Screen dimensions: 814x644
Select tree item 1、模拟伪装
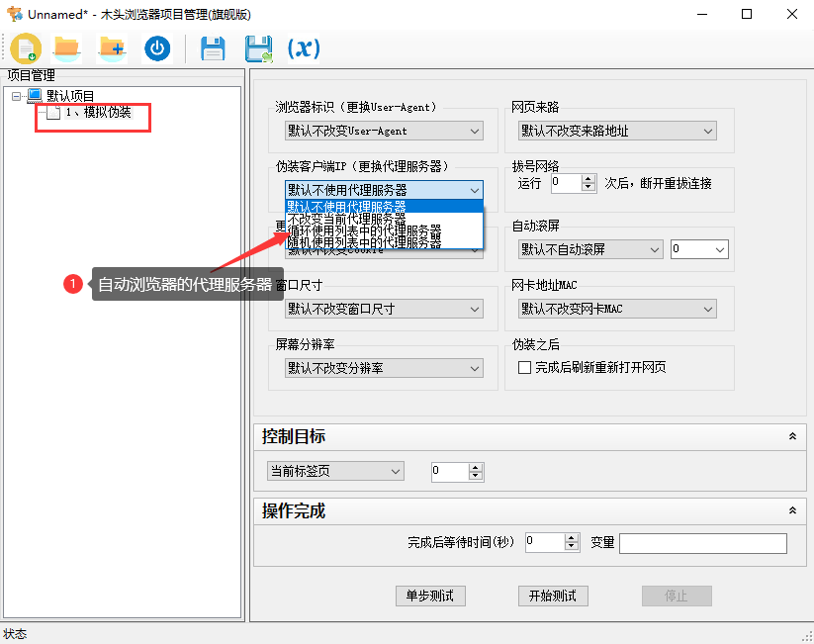pyautogui.click(x=98, y=112)
